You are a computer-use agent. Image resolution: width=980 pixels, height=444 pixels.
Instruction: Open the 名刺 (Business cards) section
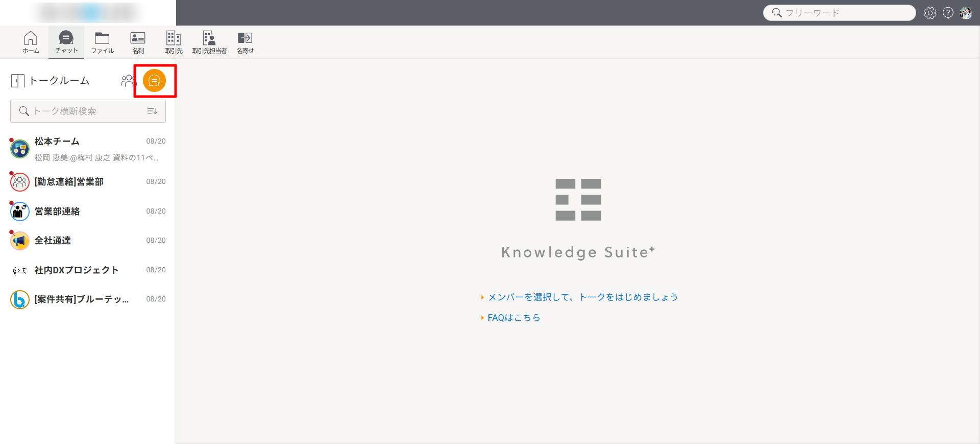(138, 42)
